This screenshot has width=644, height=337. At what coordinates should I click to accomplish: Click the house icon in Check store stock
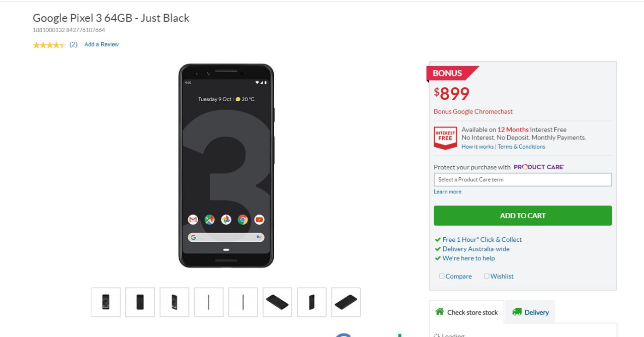click(x=440, y=312)
